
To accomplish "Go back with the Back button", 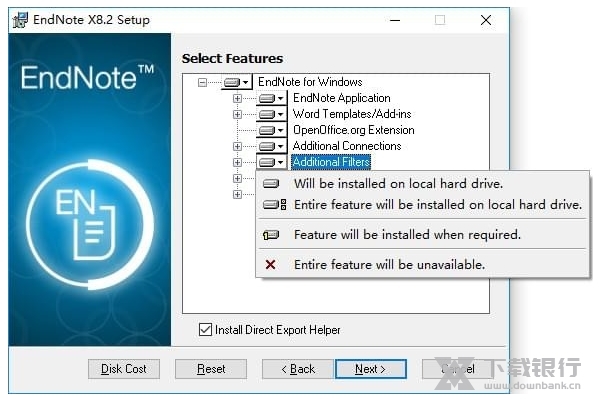I will click(x=298, y=369).
